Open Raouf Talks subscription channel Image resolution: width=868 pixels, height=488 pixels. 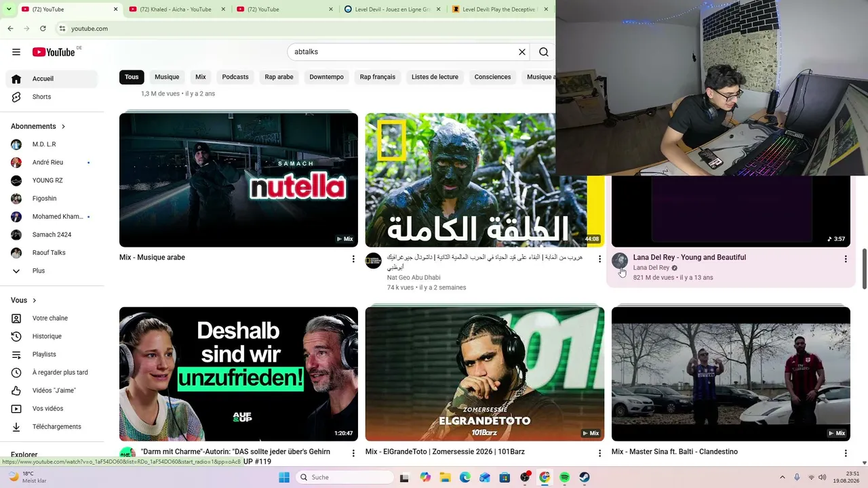52,253
